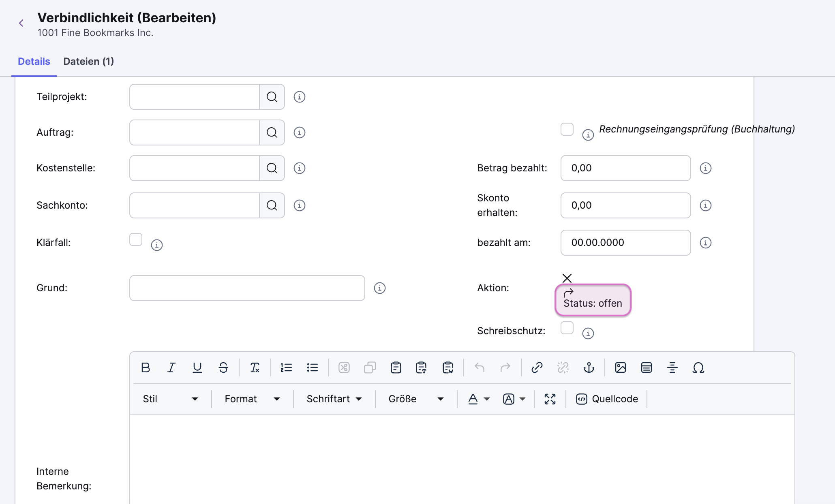Insert a table in the editor
Image resolution: width=835 pixels, height=504 pixels.
pyautogui.click(x=647, y=367)
